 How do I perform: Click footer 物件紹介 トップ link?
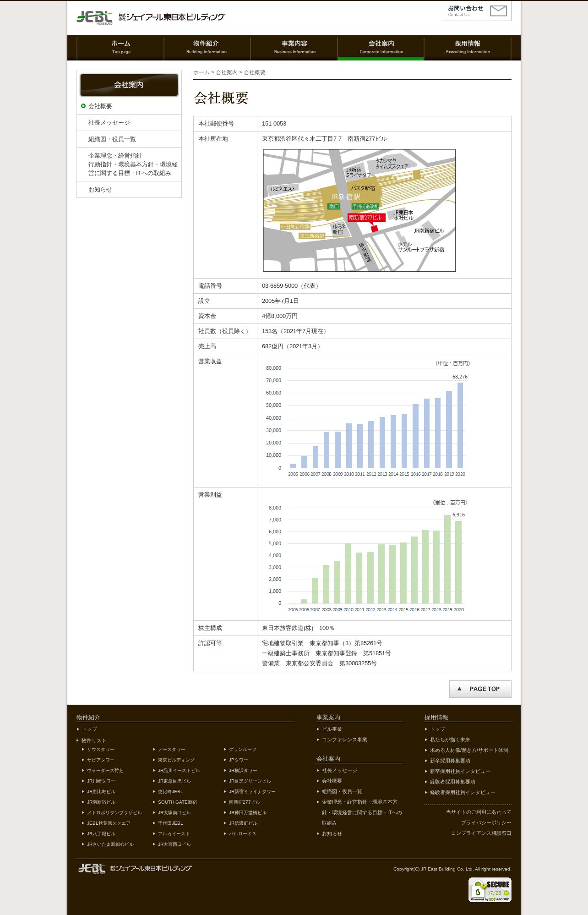click(90, 729)
